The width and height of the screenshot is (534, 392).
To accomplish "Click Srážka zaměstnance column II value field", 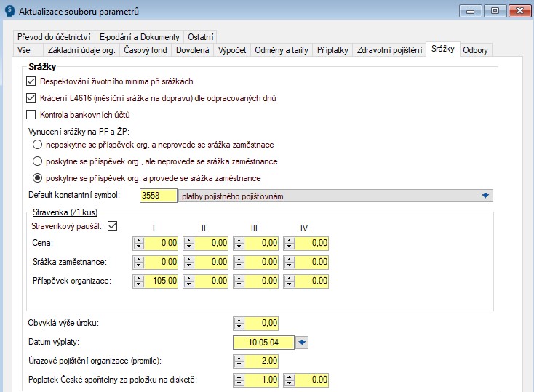I will [211, 262].
